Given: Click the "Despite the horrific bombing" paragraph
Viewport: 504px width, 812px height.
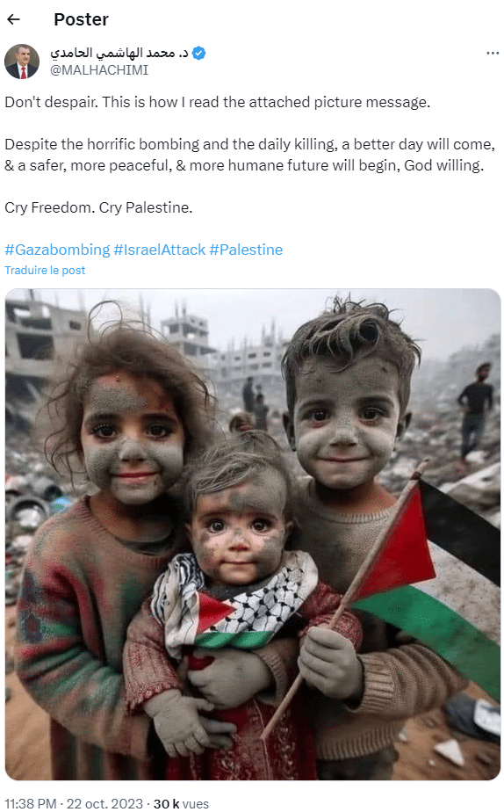Looking at the screenshot, I should click(x=249, y=155).
